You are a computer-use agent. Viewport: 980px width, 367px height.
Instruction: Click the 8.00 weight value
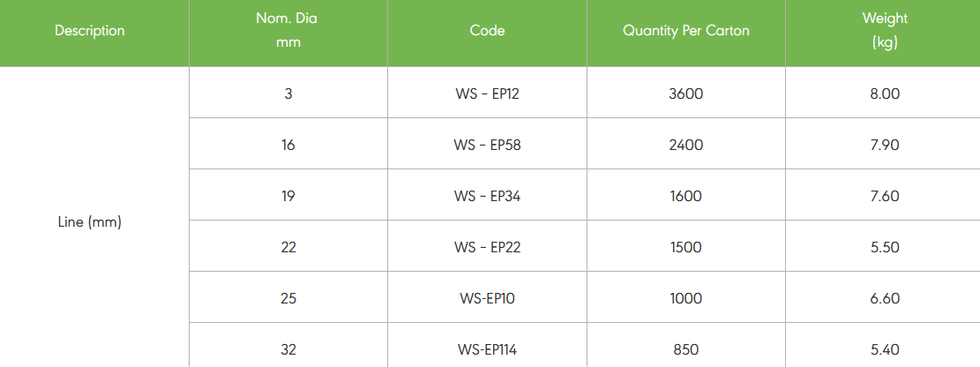point(884,94)
